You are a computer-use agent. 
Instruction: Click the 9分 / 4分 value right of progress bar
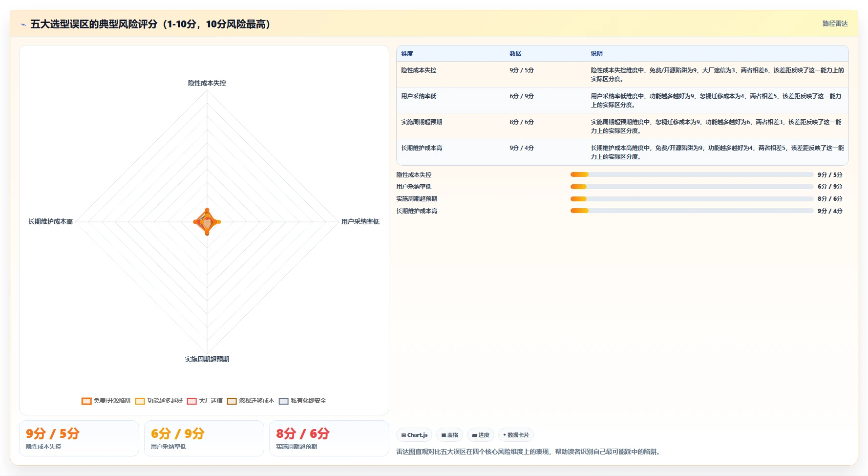click(x=830, y=211)
